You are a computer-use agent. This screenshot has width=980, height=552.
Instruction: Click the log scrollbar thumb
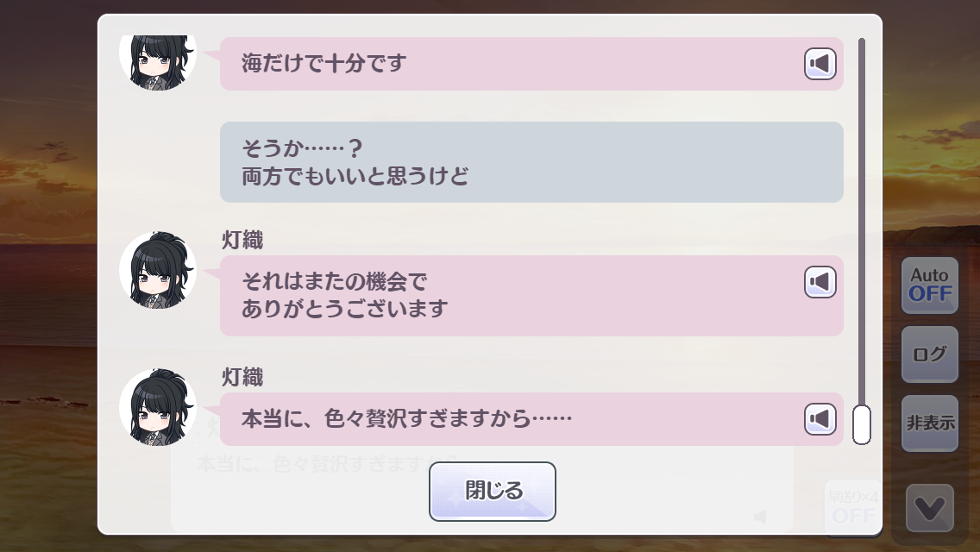[861, 424]
